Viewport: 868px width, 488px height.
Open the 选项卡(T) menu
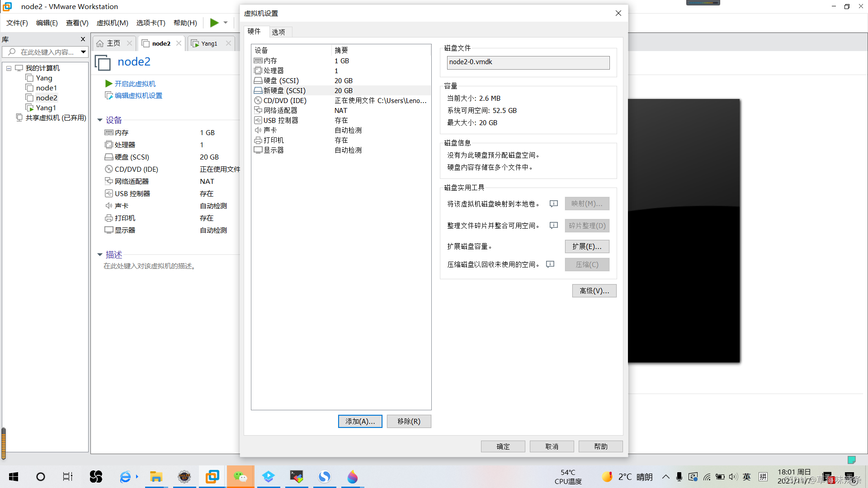tap(151, 23)
